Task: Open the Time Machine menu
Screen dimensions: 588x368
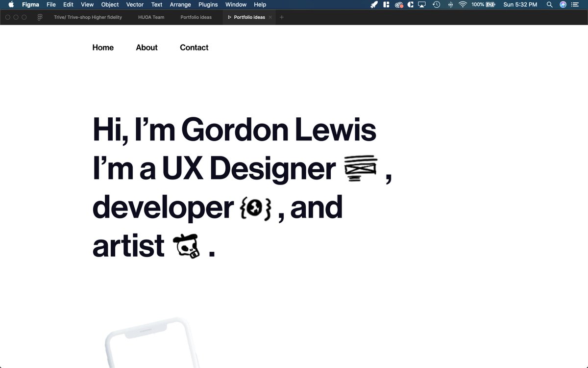Action: point(436,4)
